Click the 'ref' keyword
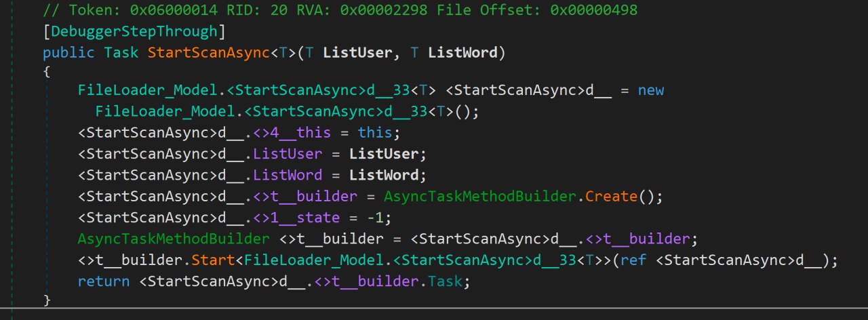This screenshot has width=868, height=320. (x=632, y=260)
